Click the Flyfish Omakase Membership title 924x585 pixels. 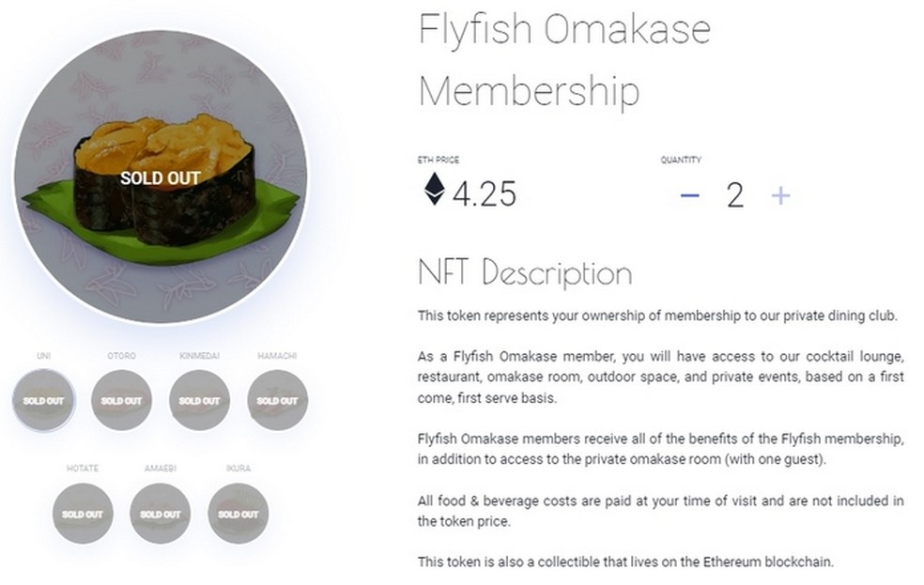tap(564, 60)
